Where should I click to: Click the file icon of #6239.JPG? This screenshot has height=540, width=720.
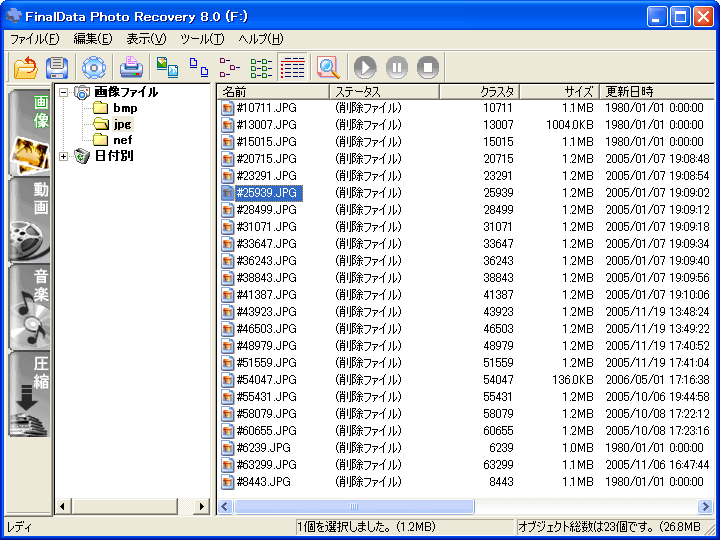click(227, 448)
